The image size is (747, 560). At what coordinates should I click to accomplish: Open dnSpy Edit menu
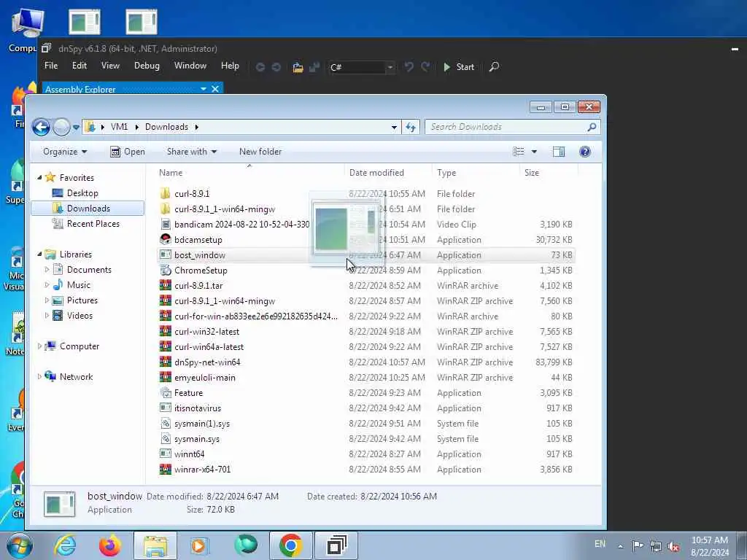click(x=79, y=66)
